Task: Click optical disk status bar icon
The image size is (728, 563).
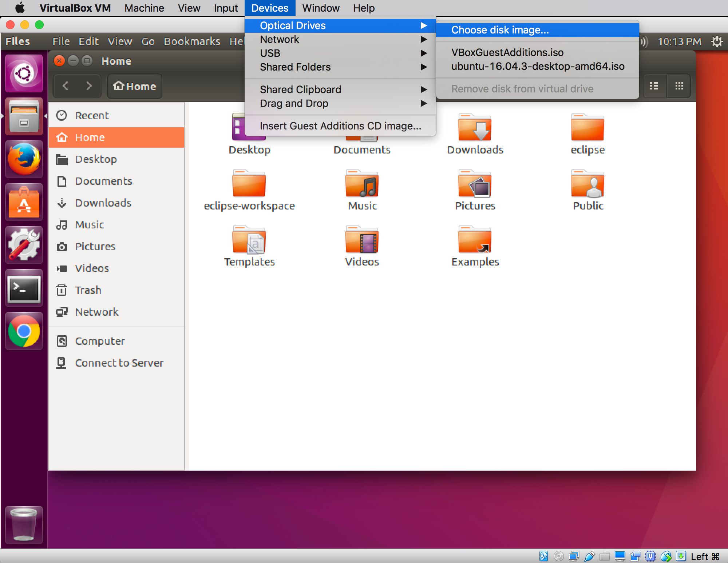Action: [558, 556]
